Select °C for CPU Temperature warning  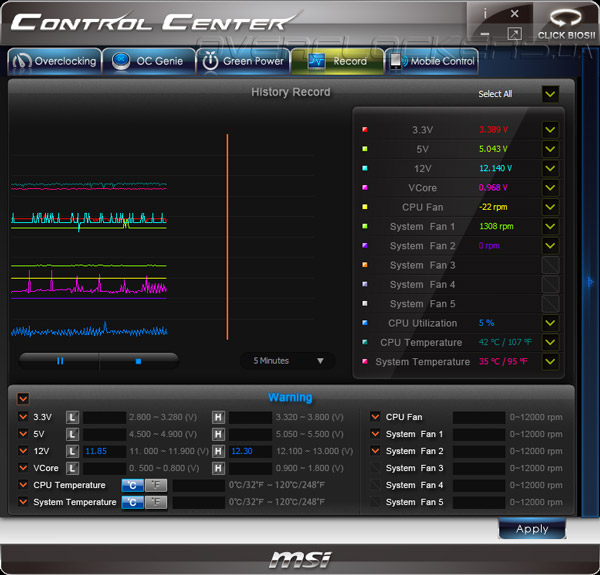coord(132,485)
